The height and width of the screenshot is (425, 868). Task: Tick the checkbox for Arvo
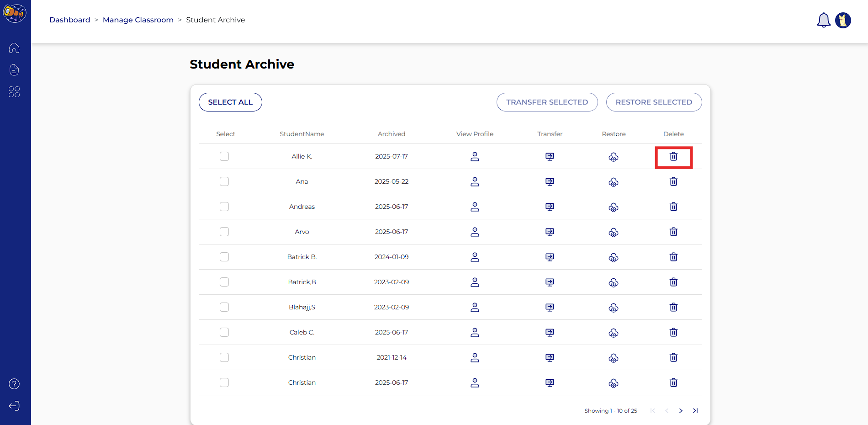tap(224, 232)
